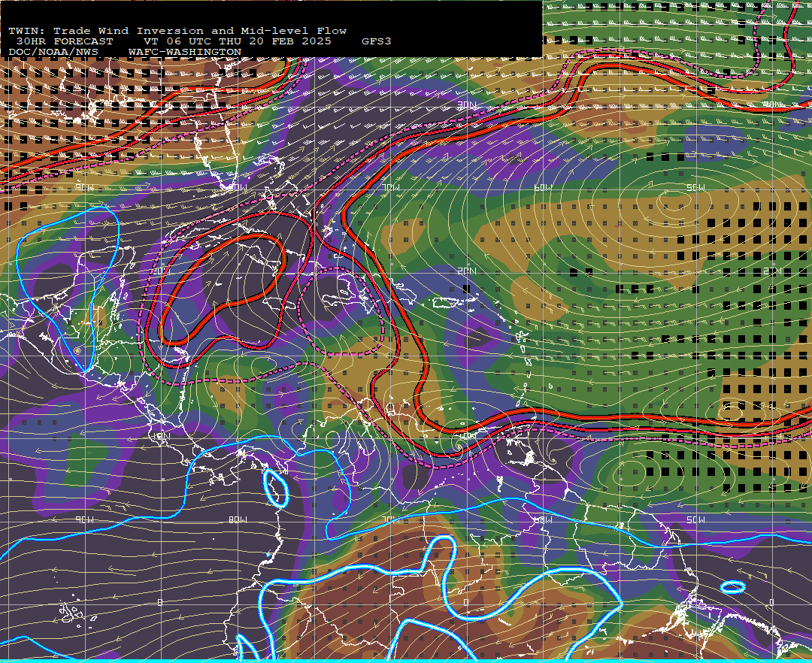
Task: Select the '70W' label east of the Bahamas
Action: click(x=390, y=187)
